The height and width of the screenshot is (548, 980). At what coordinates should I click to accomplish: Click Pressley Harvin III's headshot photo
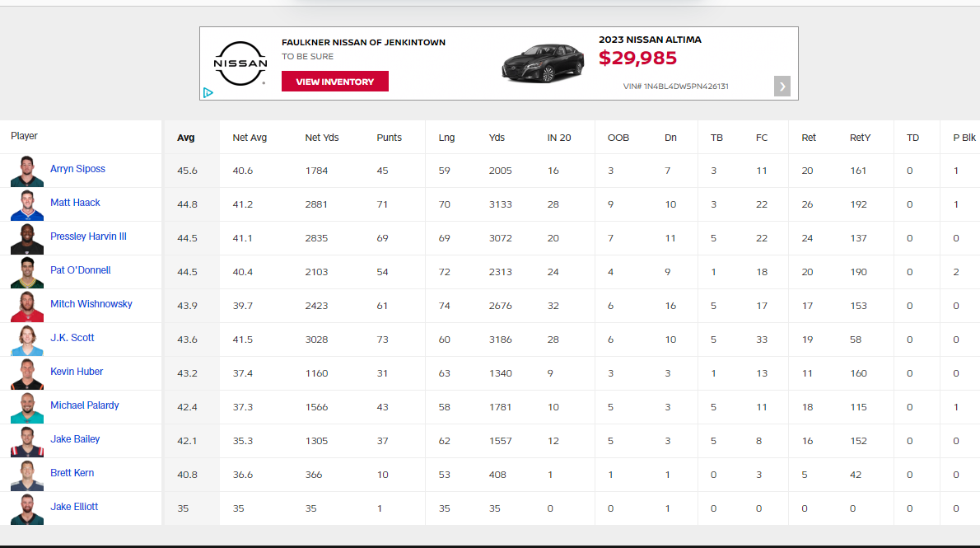click(27, 238)
